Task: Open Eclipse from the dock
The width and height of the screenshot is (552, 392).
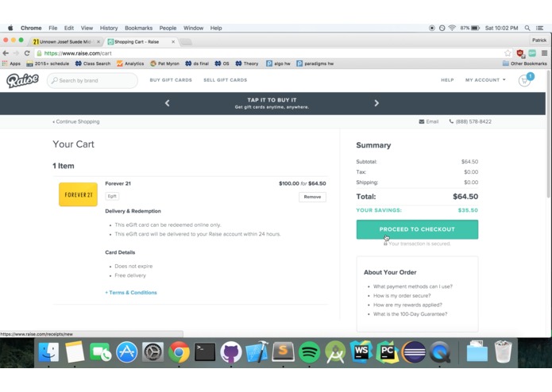Action: (x=414, y=352)
